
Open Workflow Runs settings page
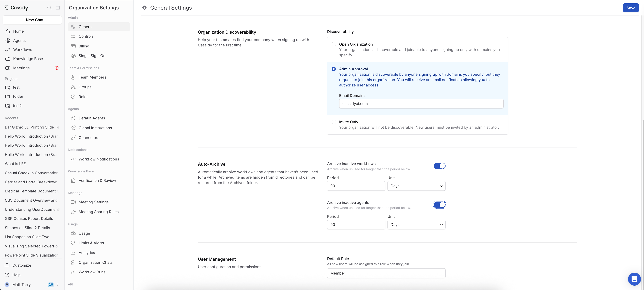[x=99, y=272]
